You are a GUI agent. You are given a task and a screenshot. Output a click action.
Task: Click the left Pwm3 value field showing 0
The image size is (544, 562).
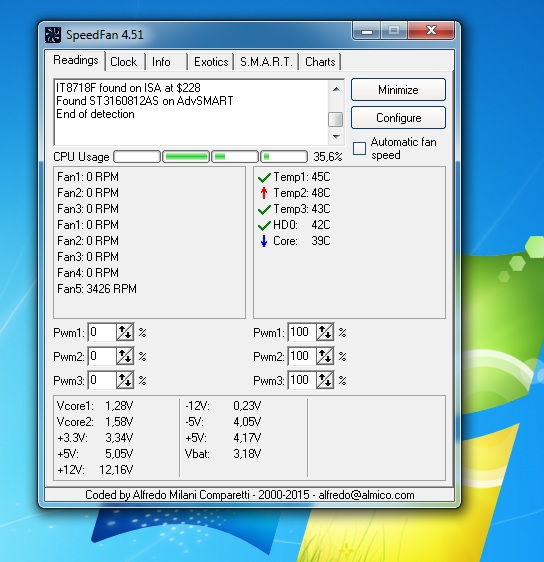coord(102,380)
